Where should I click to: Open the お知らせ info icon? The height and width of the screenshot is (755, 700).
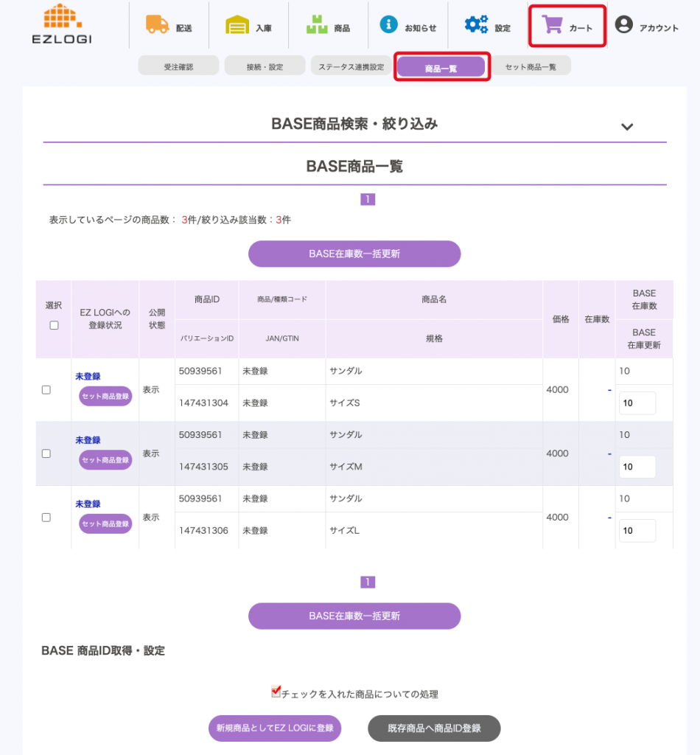point(389,24)
